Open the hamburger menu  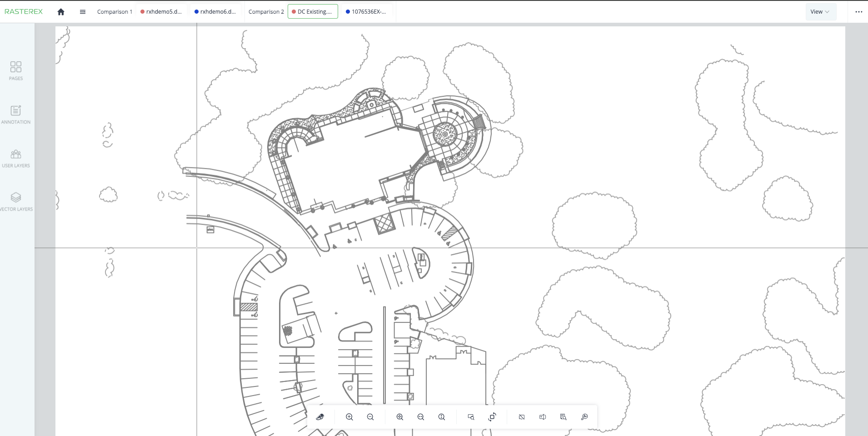click(83, 12)
